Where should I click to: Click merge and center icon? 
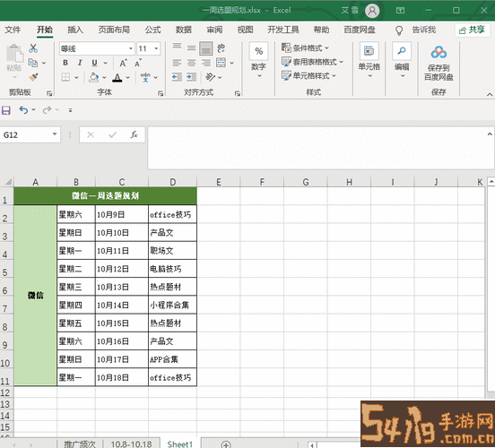coord(221,63)
